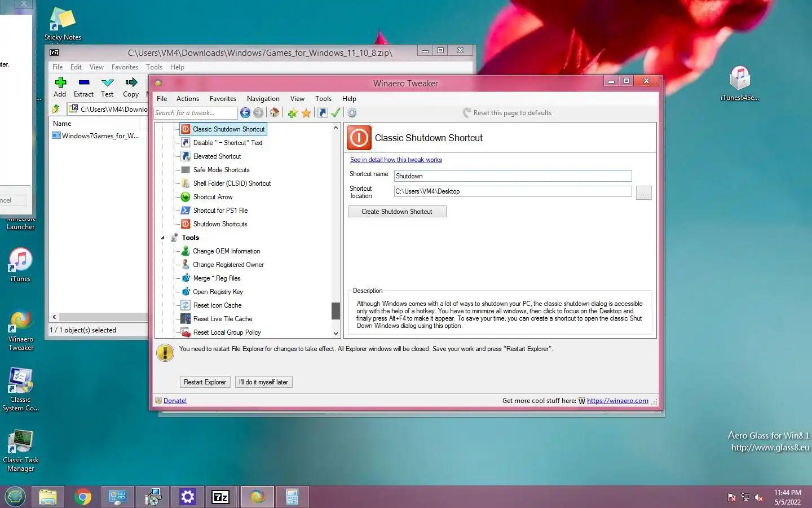
Task: Click the volume muted tray icon
Action: point(759,497)
